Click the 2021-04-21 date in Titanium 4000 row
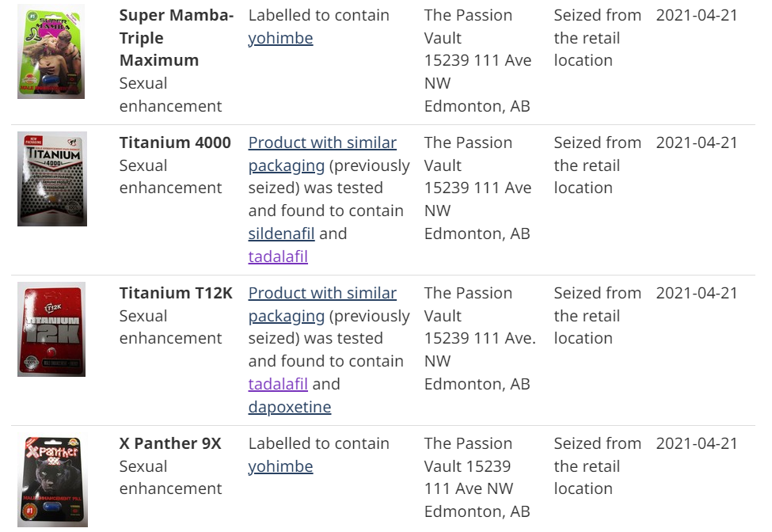The image size is (772, 532). (697, 142)
